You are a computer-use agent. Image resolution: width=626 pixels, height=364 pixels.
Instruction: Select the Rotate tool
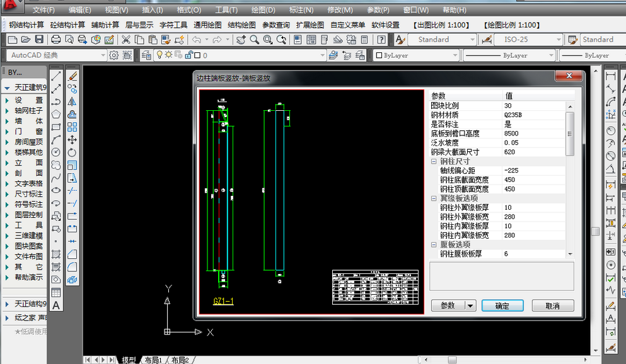click(72, 152)
